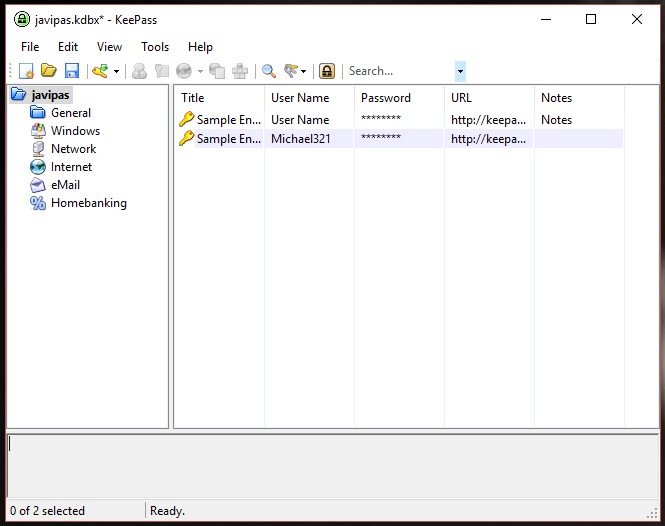Click the '0 of 2 selected' status text

[x=48, y=511]
